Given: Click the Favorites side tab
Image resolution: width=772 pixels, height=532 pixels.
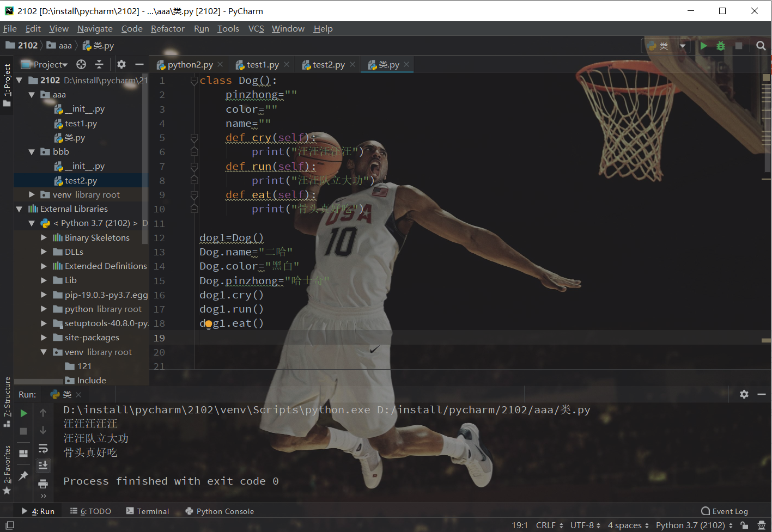Looking at the screenshot, I should [x=7, y=469].
